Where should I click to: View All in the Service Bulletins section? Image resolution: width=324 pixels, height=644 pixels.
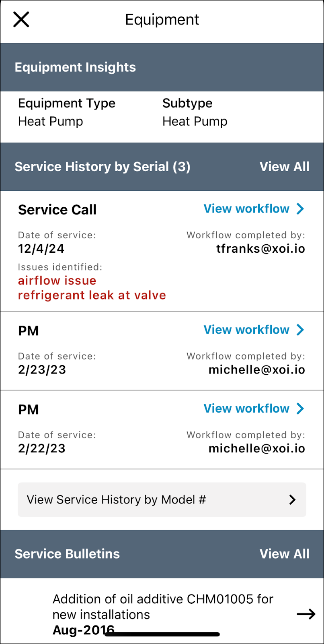[x=284, y=554]
